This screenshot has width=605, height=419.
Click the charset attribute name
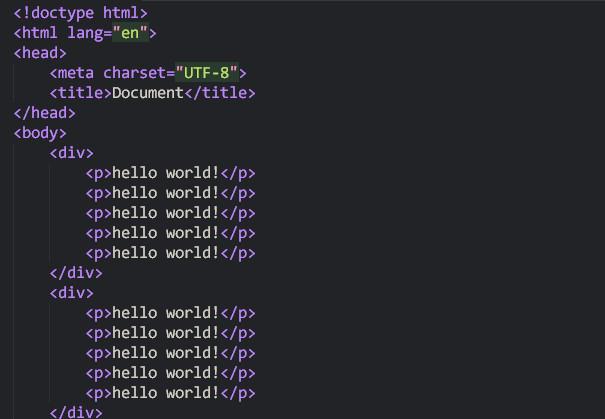[134, 73]
